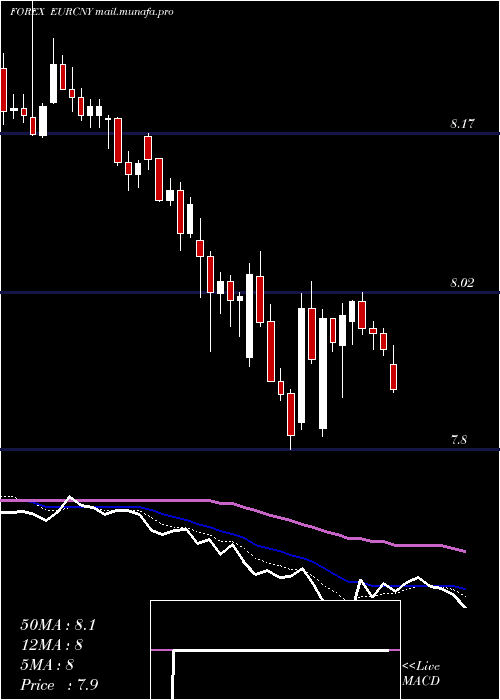Click the 12MA : 8 readout
Viewport: 500px width, 700px height.
[x=51, y=645]
